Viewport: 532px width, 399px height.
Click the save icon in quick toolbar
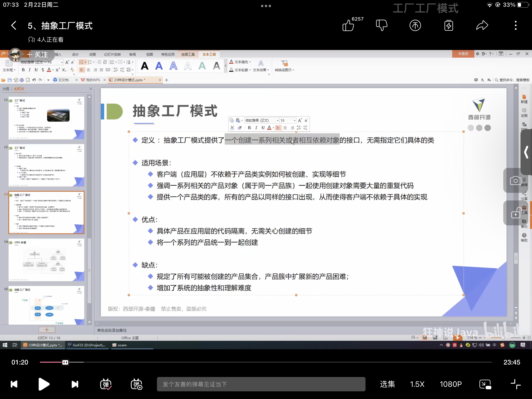tap(10, 80)
